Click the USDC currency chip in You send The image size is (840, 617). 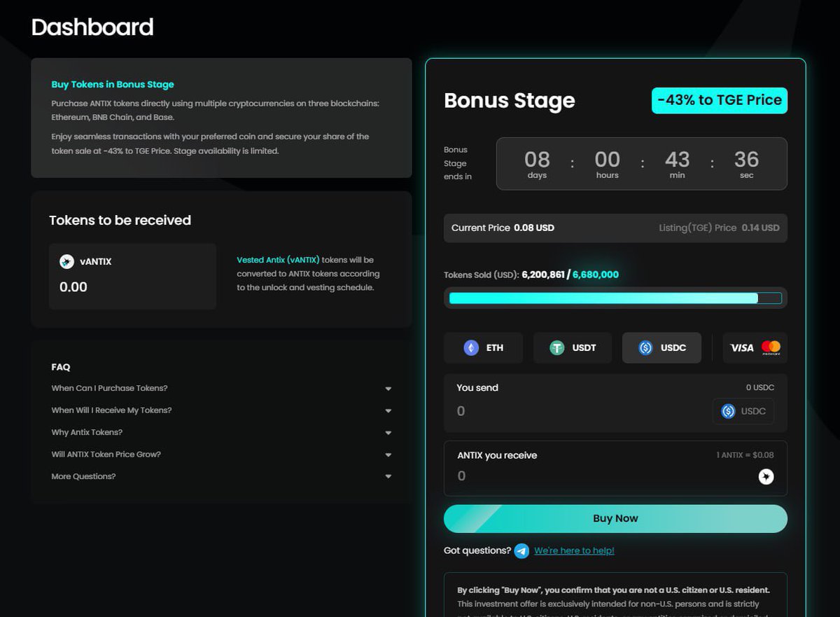pyautogui.click(x=743, y=411)
